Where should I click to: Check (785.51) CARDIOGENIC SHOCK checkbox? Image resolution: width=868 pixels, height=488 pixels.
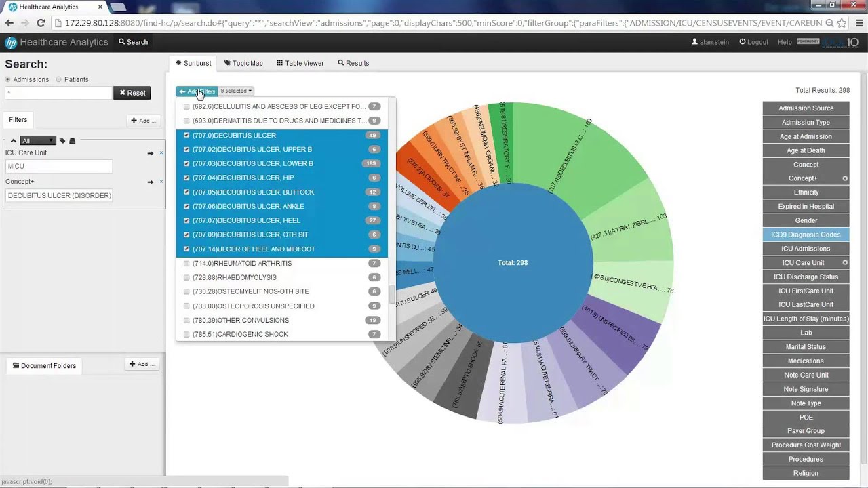pyautogui.click(x=186, y=334)
